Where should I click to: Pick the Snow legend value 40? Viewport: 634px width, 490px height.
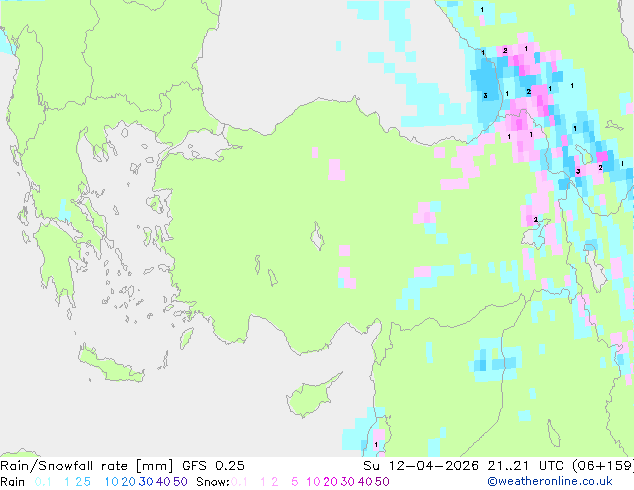[x=365, y=482]
